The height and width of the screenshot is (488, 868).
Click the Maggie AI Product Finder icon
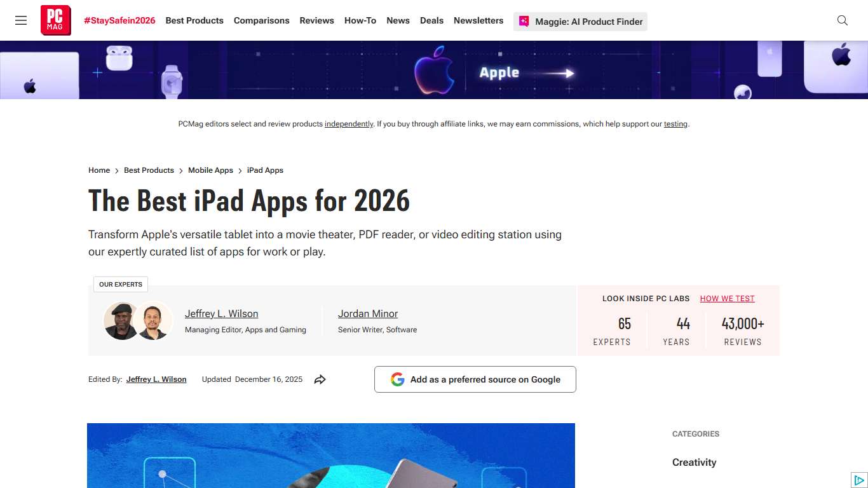pyautogui.click(x=523, y=21)
